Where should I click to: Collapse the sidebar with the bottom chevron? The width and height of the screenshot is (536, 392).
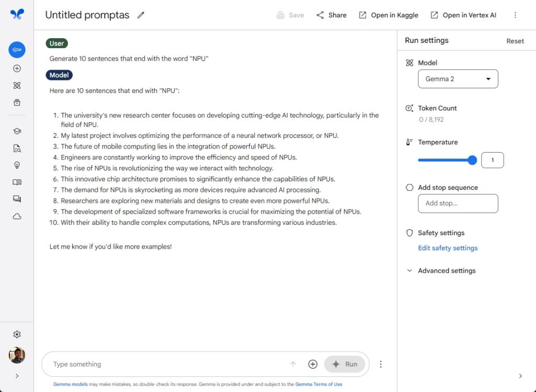click(x=17, y=375)
